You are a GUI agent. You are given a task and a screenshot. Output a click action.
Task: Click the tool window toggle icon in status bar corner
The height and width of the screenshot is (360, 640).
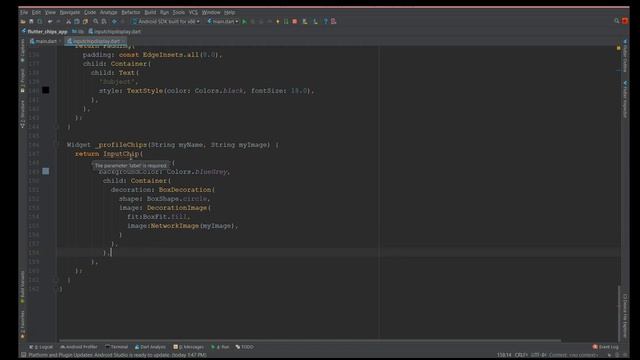[x=24, y=355]
